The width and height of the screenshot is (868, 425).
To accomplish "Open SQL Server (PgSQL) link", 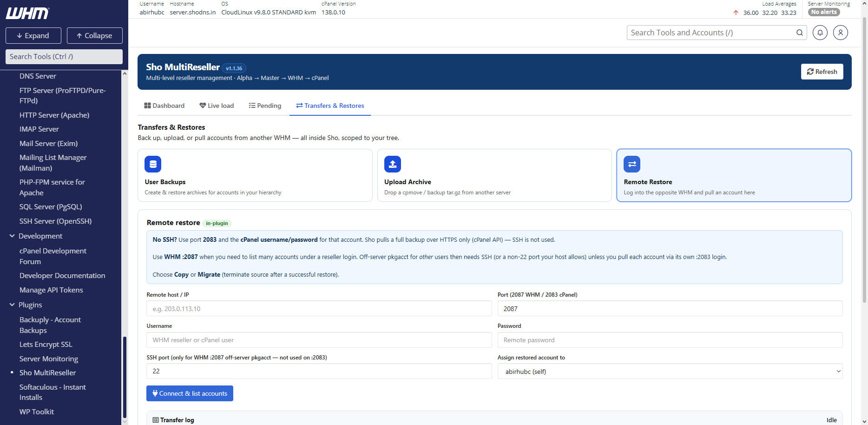I will tap(51, 206).
